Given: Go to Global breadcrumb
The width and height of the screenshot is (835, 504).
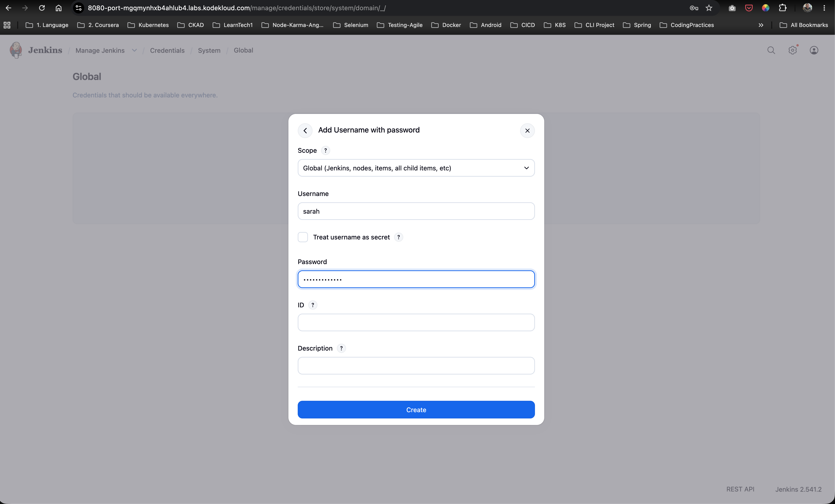Looking at the screenshot, I should (243, 50).
